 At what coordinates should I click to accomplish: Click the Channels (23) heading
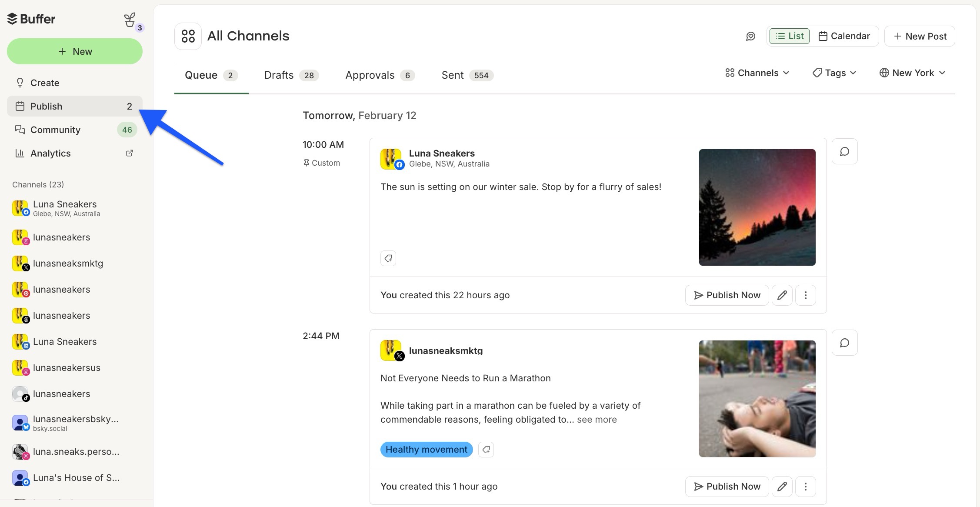click(38, 185)
